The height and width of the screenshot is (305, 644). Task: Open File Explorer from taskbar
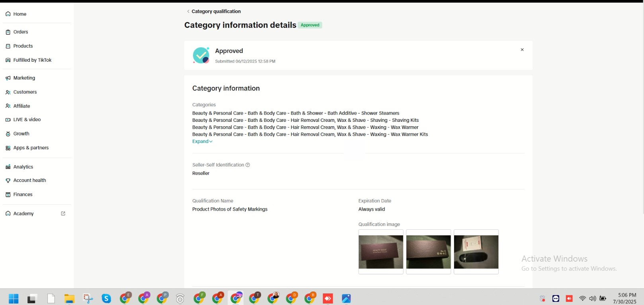coord(69,298)
